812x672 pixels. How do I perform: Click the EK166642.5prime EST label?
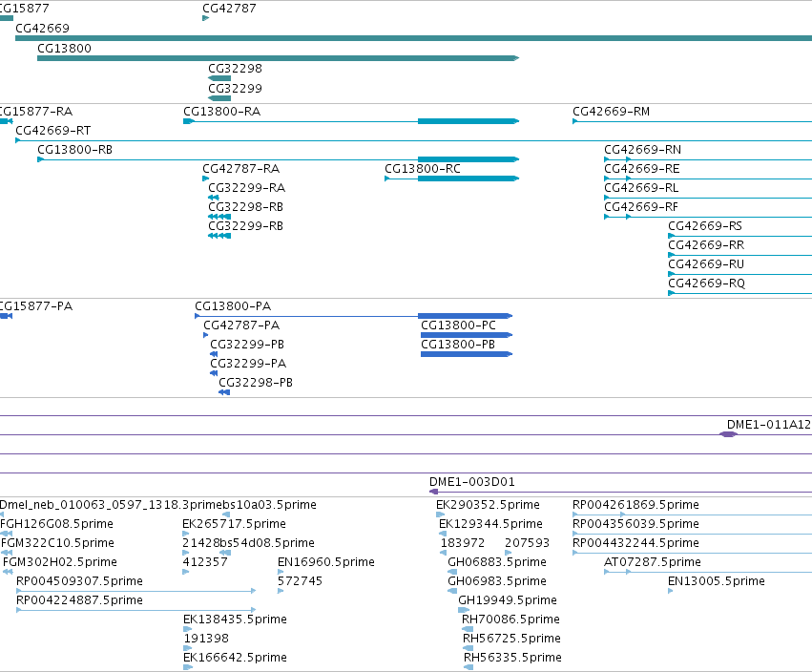[x=235, y=658]
